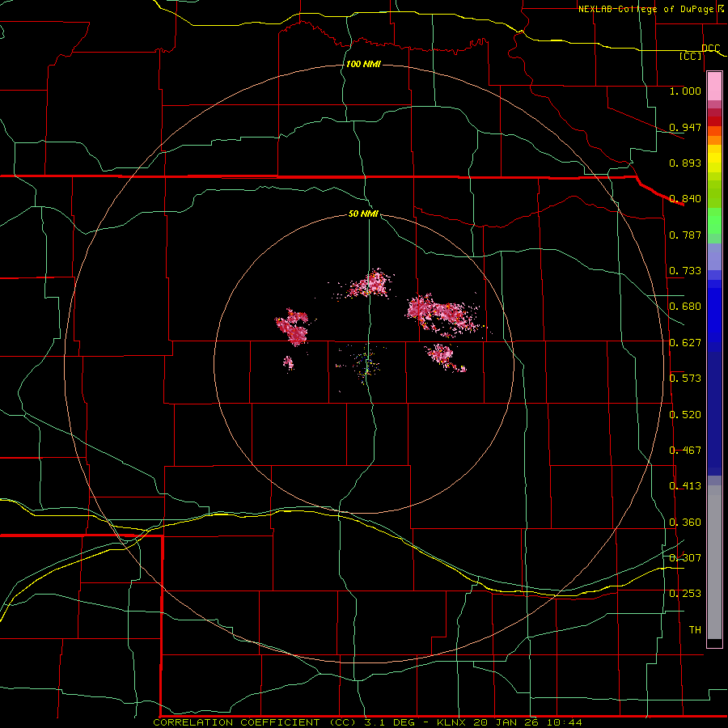The height and width of the screenshot is (728, 728).
Task: Click the 0.307 scale value
Action: point(685,558)
